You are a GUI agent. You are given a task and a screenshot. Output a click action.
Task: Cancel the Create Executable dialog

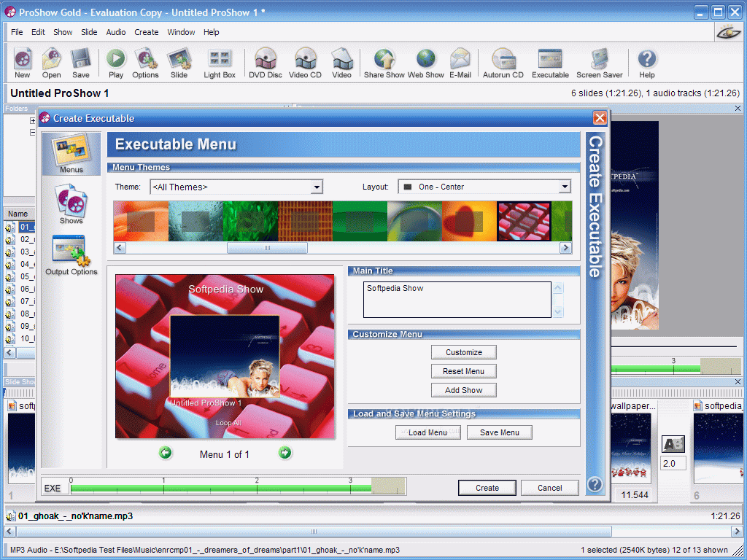pos(550,488)
